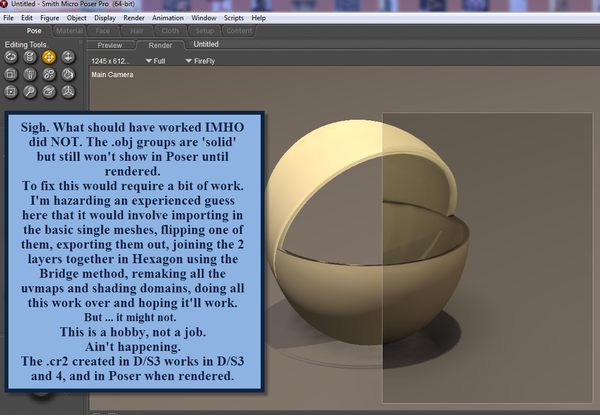Image resolution: width=600 pixels, height=415 pixels.
Task: Open the Window menu
Action: coord(204,18)
